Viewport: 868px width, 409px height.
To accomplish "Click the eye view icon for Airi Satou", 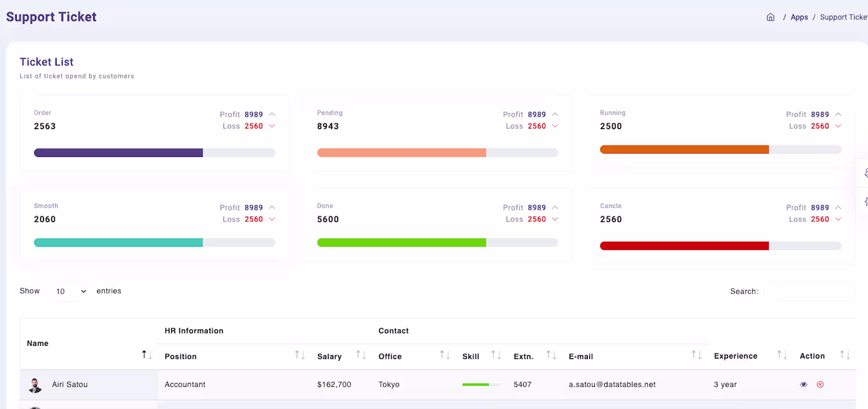I will click(x=804, y=385).
